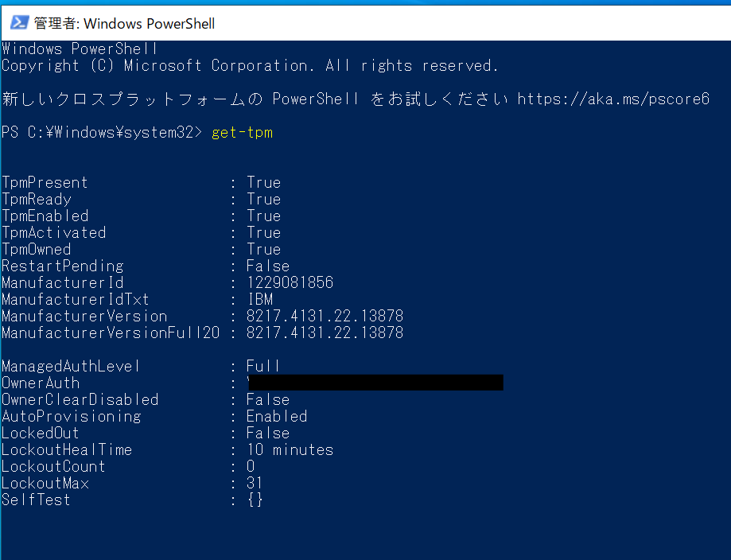Click the AutoProvisioning Enabled value
Image resolution: width=731 pixels, height=560 pixels.
(x=277, y=416)
